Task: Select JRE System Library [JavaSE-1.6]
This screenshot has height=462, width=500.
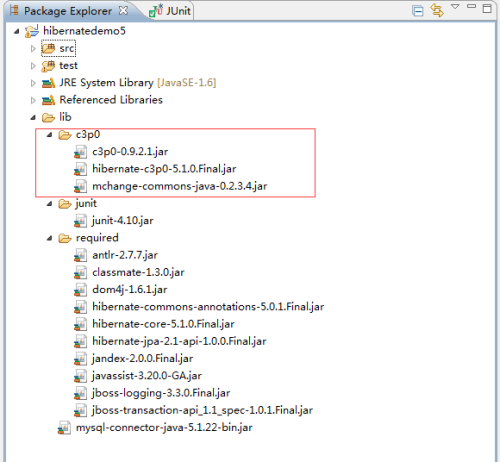Action: (x=138, y=83)
